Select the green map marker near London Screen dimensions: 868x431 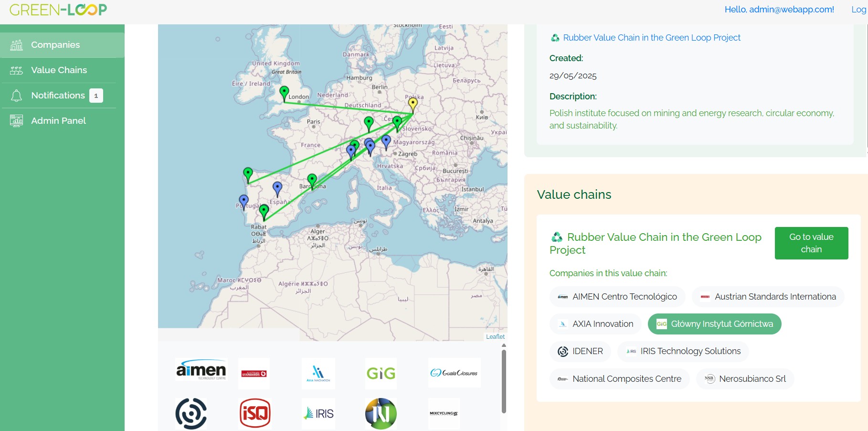point(284,92)
